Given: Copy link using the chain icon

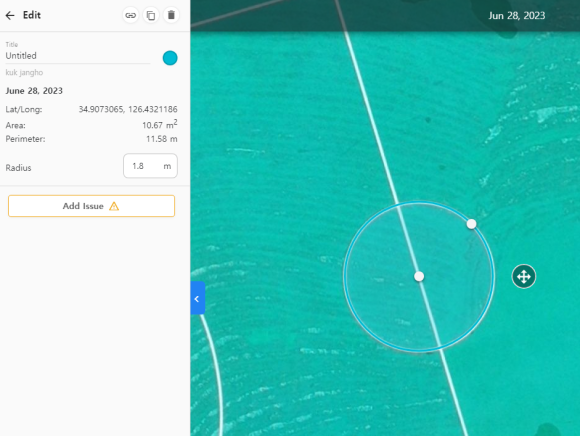Looking at the screenshot, I should pos(130,15).
